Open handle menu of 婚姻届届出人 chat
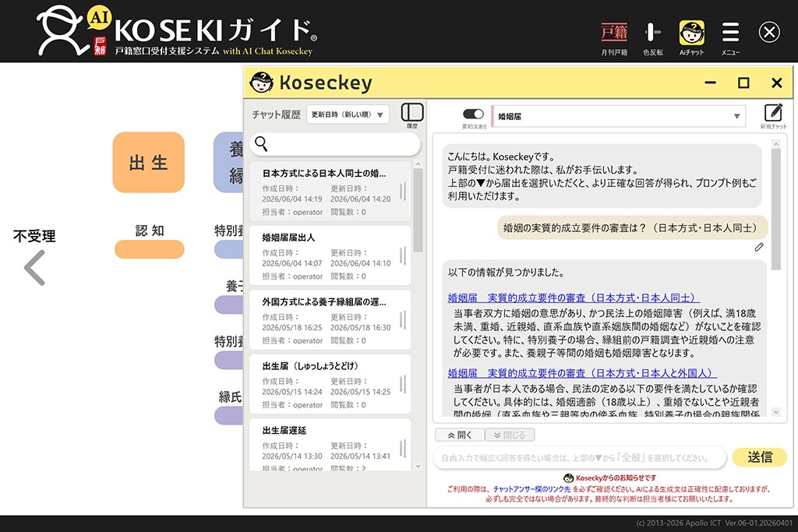This screenshot has width=798, height=532. 403,255
